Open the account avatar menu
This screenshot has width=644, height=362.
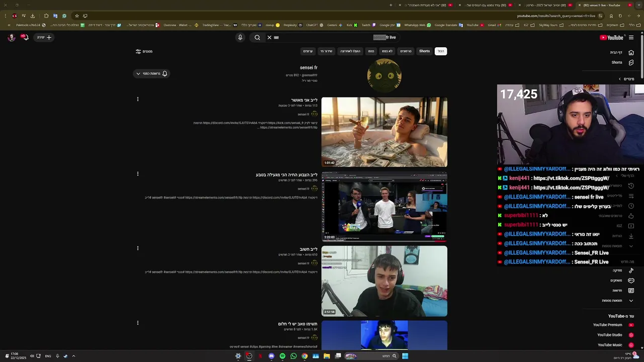click(x=11, y=37)
